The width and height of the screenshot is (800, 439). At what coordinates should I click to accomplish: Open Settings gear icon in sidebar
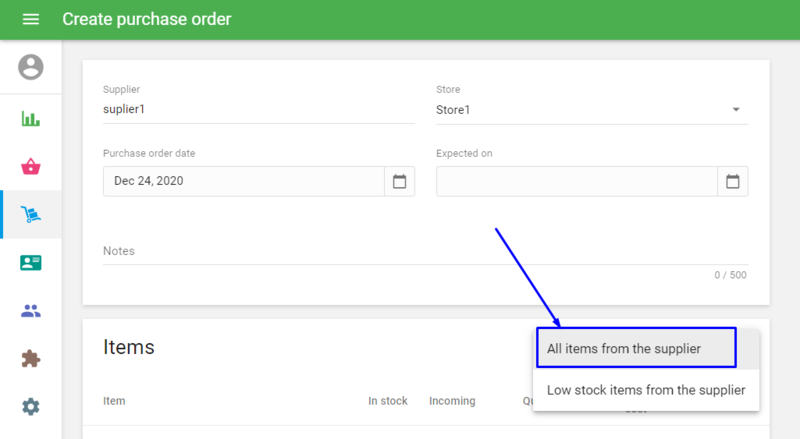tap(31, 406)
